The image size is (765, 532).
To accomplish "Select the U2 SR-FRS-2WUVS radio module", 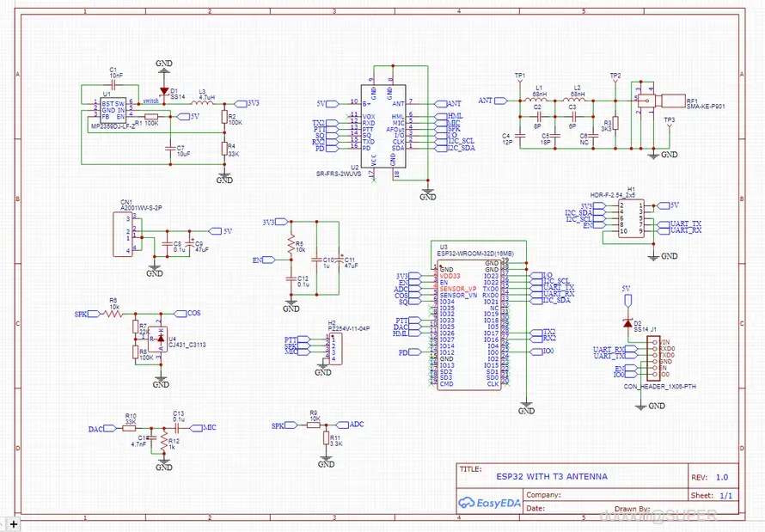I will click(383, 125).
